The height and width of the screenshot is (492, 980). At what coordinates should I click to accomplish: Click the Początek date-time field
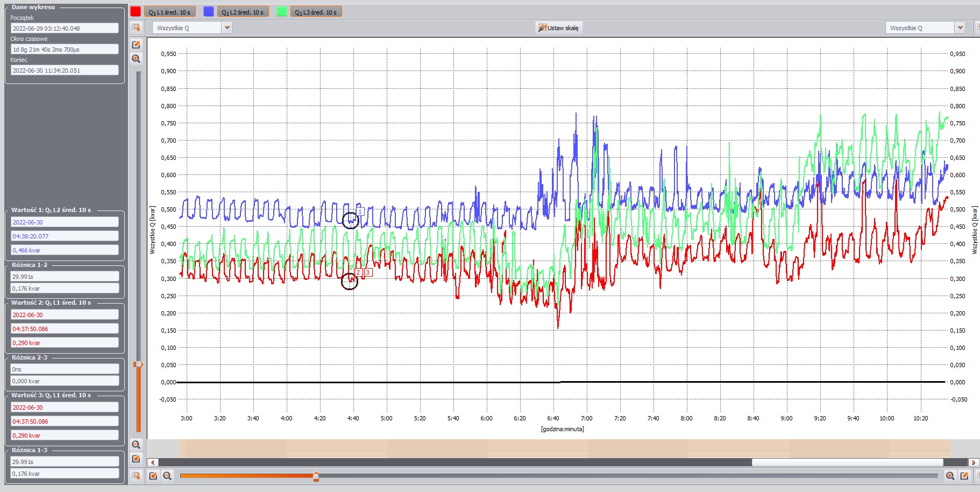coord(65,29)
